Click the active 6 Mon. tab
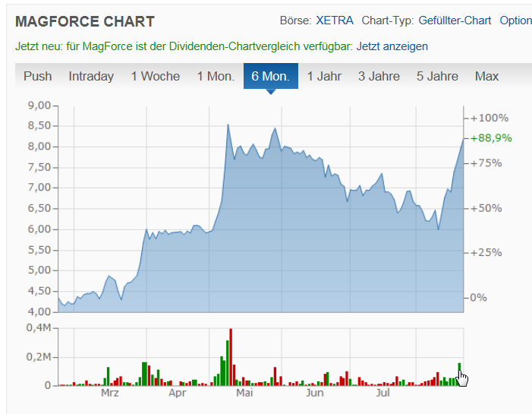 [x=271, y=76]
